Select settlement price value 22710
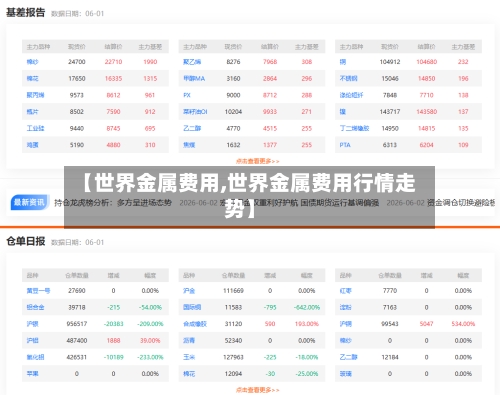This screenshot has height=395, width=500. 113,62
